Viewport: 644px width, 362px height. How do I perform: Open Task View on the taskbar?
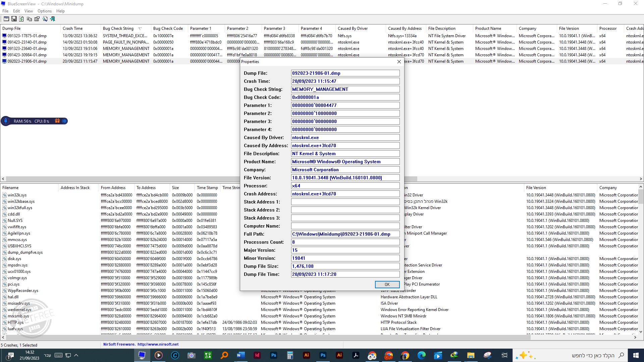(504, 355)
